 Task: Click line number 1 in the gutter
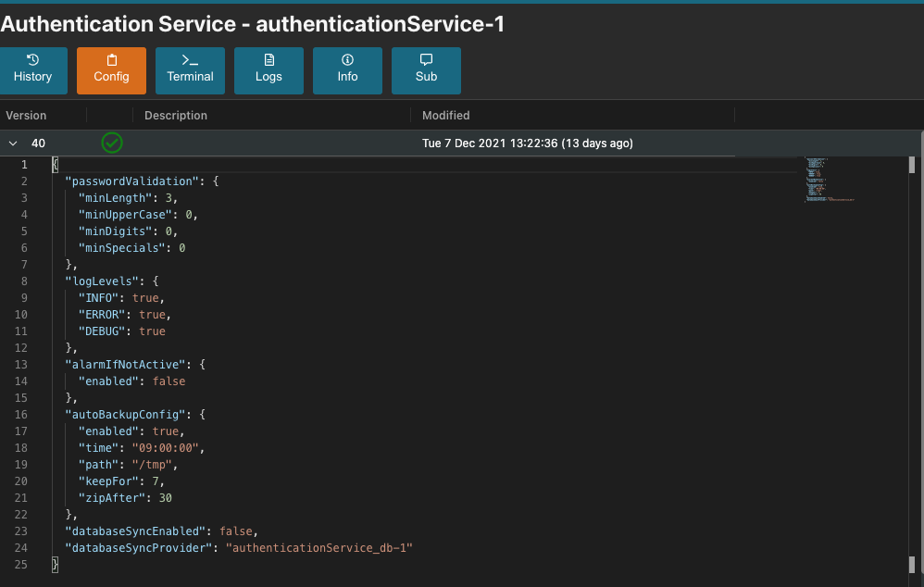(24, 165)
